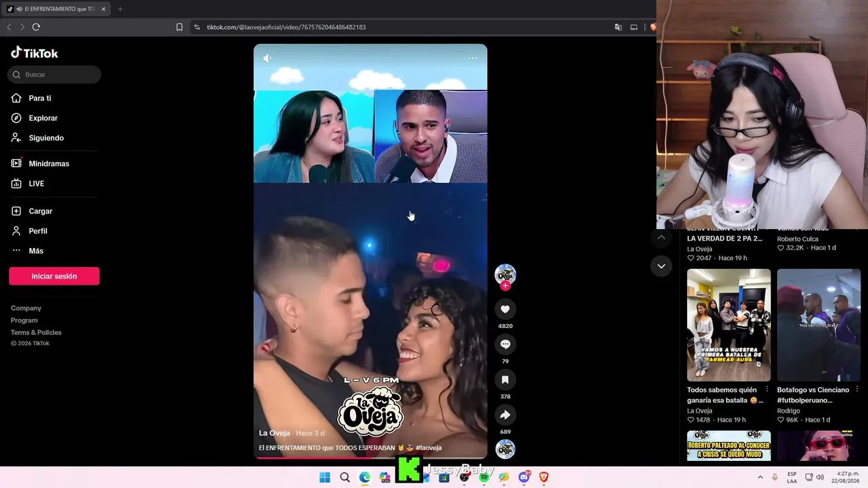868x488 pixels.
Task: Open the 'Roberto palteado' video thumbnail
Action: pyautogui.click(x=729, y=446)
